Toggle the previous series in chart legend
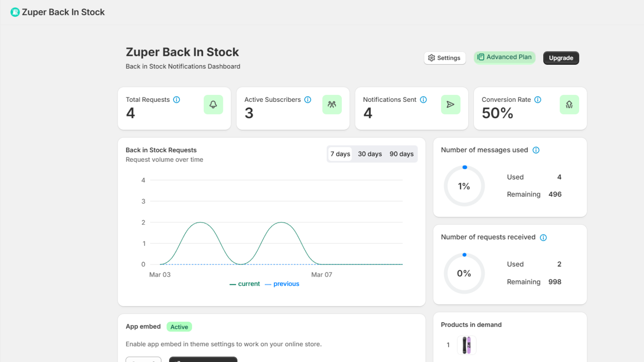644x362 pixels. tap(282, 284)
